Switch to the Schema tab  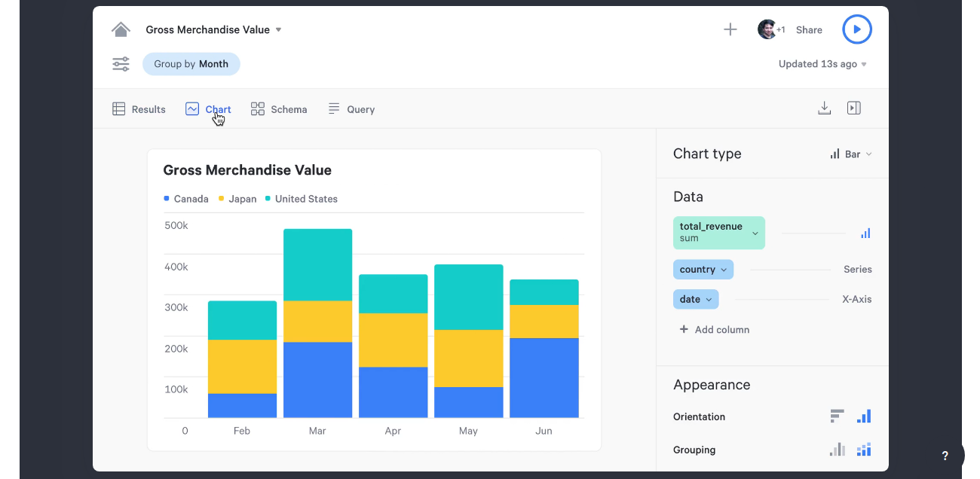point(279,109)
